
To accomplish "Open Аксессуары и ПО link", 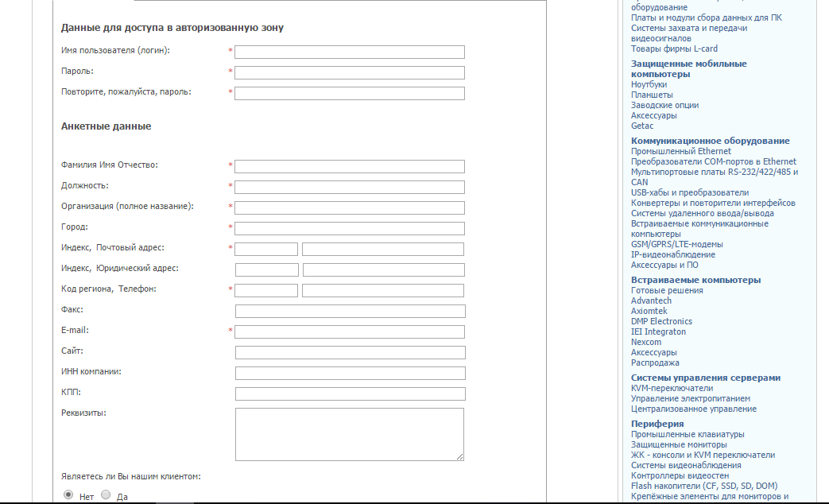I will pos(664,265).
